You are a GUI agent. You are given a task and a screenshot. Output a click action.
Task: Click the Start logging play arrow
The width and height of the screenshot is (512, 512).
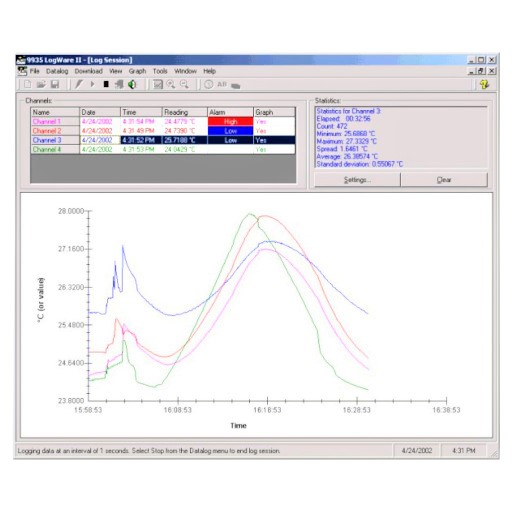92,84
